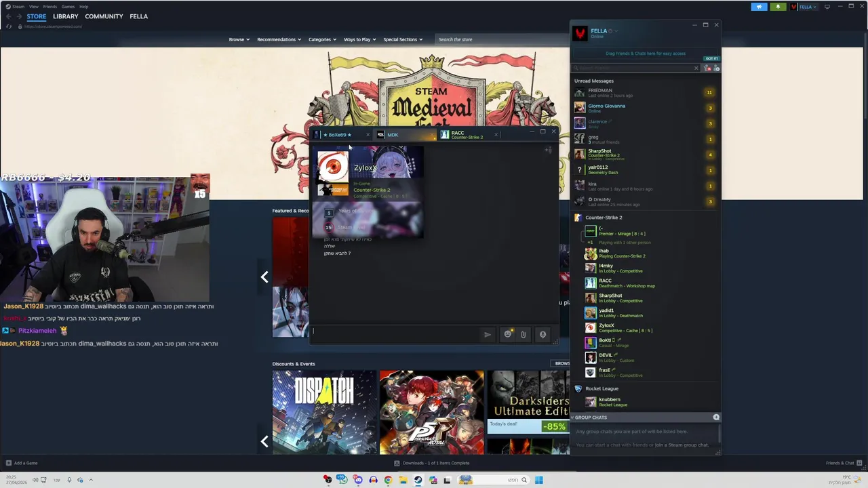Select friend DEVIL in Custom lobby
This screenshot has height=488, width=868.
click(x=651, y=357)
